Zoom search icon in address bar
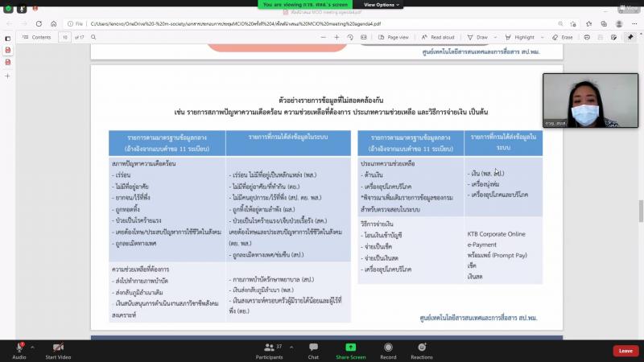 [560, 24]
